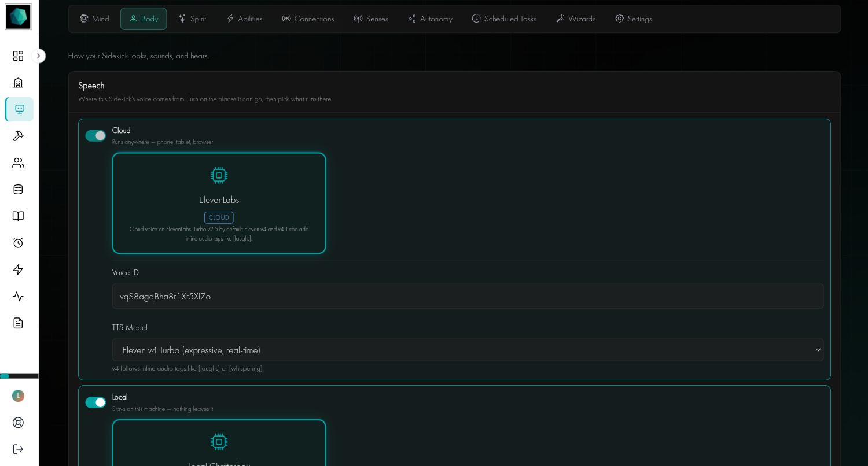
Task: Click the Voice ID input field
Action: (x=468, y=296)
